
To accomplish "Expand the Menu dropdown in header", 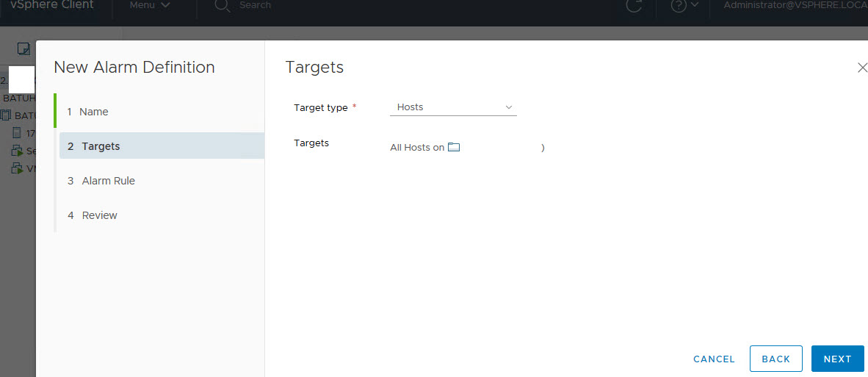I will pos(150,5).
